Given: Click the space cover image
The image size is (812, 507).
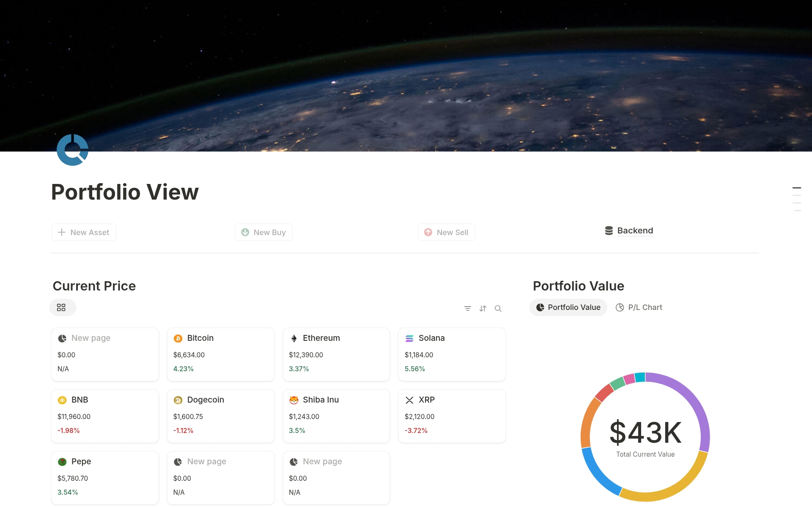Looking at the screenshot, I should [x=406, y=75].
